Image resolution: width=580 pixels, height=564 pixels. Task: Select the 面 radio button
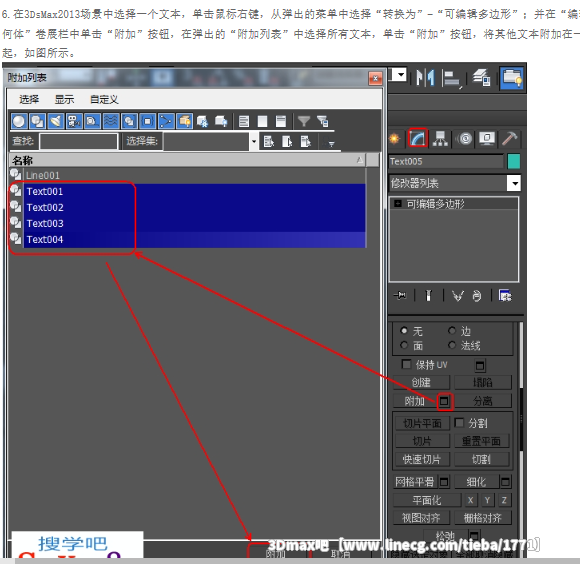pyautogui.click(x=404, y=345)
